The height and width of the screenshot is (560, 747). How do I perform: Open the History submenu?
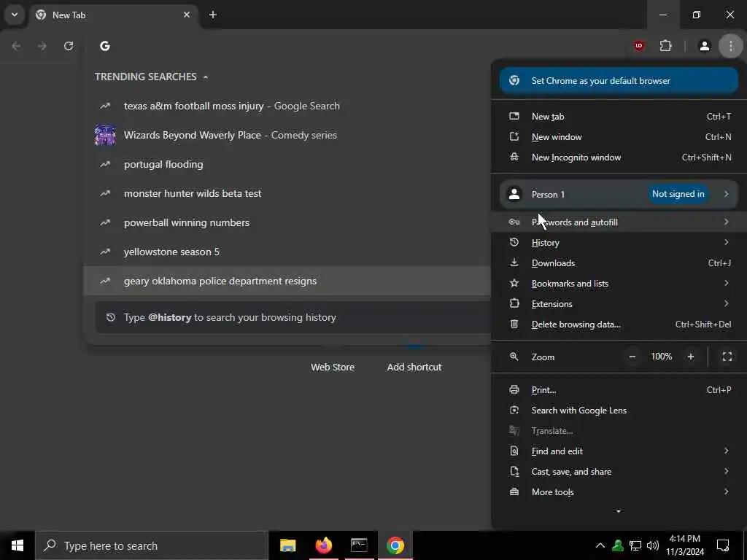[x=619, y=242]
